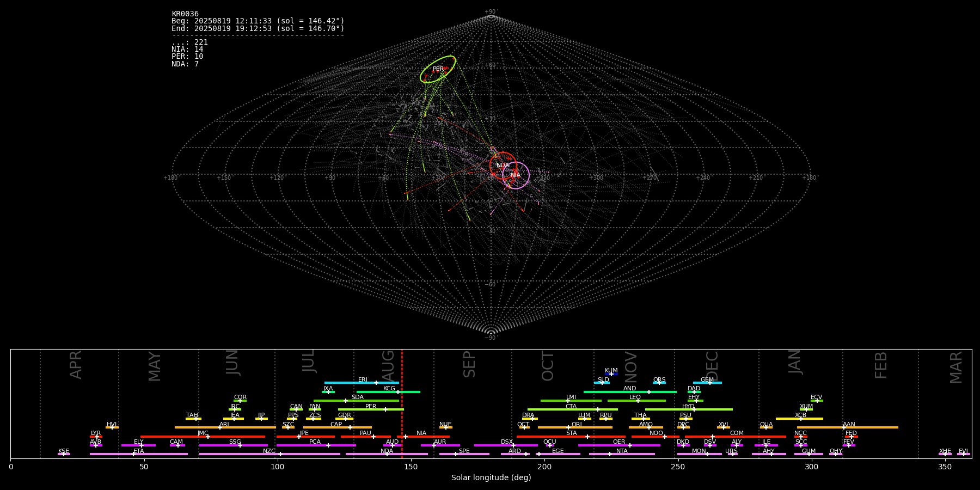The image size is (980, 490).
Task: Click the NTA shower bar label
Action: tap(622, 451)
